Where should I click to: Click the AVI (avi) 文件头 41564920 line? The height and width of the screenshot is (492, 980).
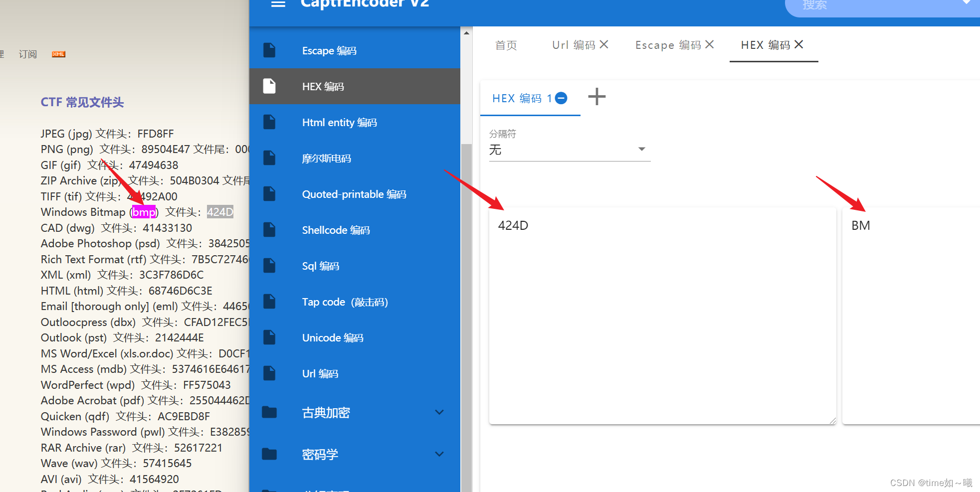point(110,479)
